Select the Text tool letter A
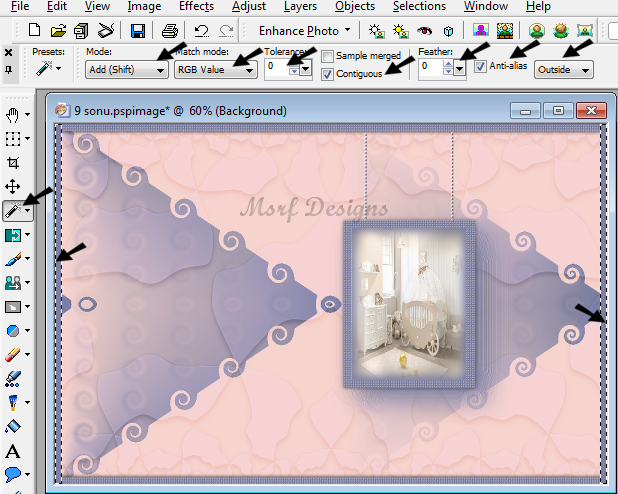Image resolution: width=618 pixels, height=494 pixels. click(12, 451)
